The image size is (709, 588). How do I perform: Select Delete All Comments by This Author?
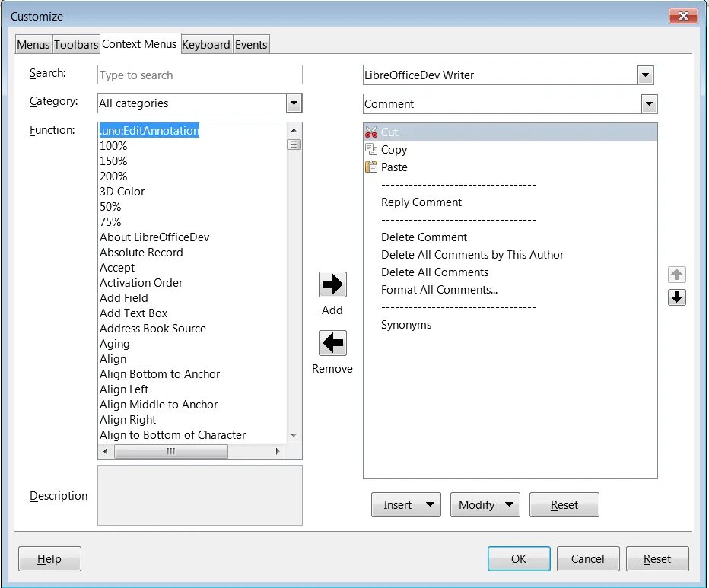click(510, 255)
